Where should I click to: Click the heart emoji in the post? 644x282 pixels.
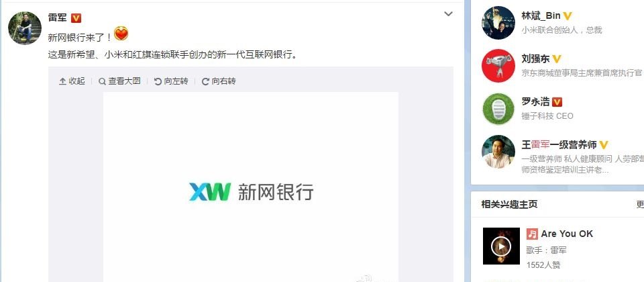[x=121, y=34]
